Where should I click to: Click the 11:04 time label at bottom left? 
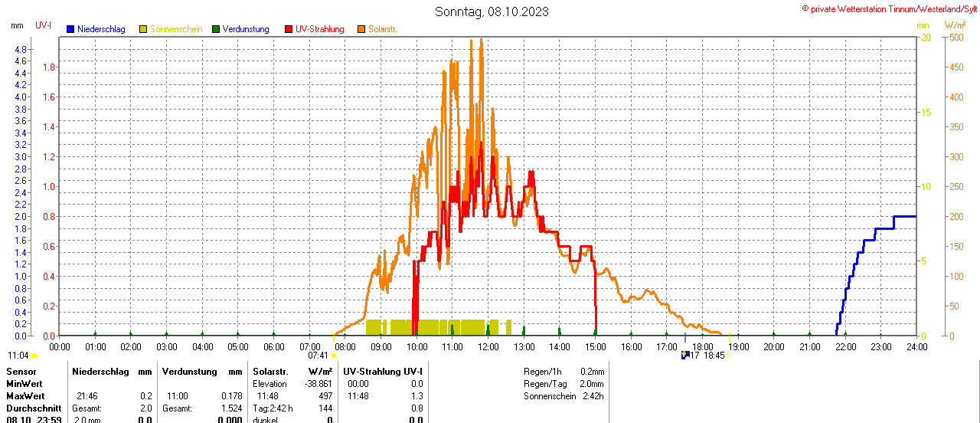click(18, 356)
